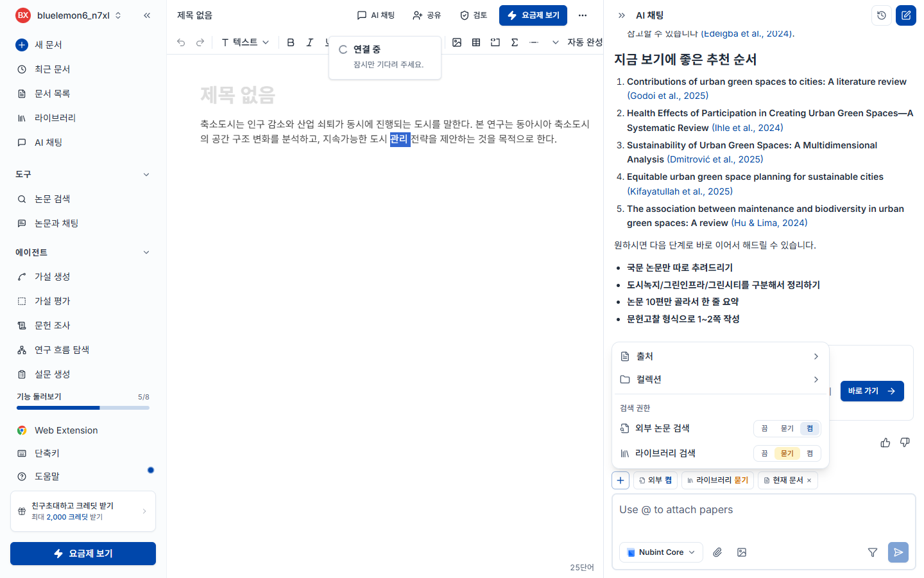Click the 제목 없음 title placeholder
Viewport: 924px width, 578px height.
tap(237, 95)
